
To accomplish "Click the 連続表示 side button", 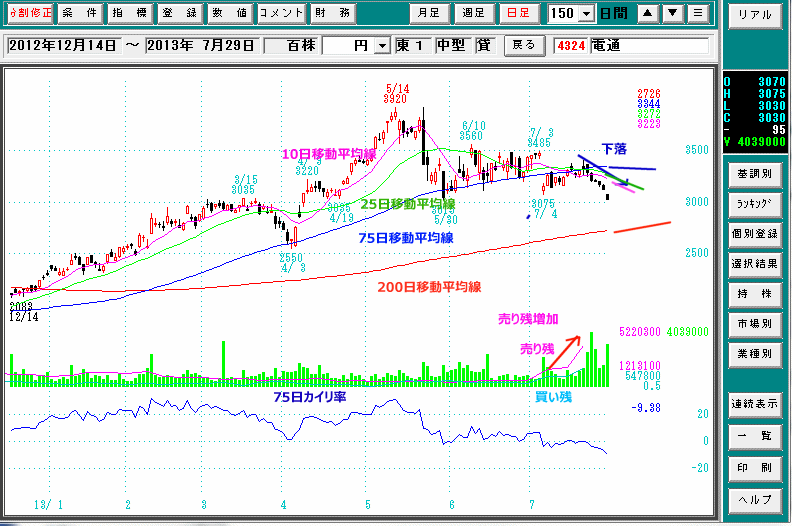I will [x=755, y=404].
